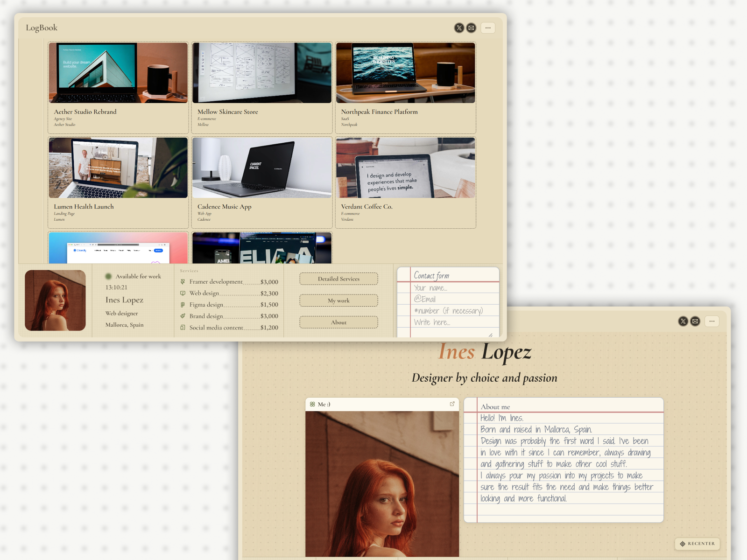The height and width of the screenshot is (560, 747).
Task: Click the grid icon beside Me :) title
Action: click(312, 404)
